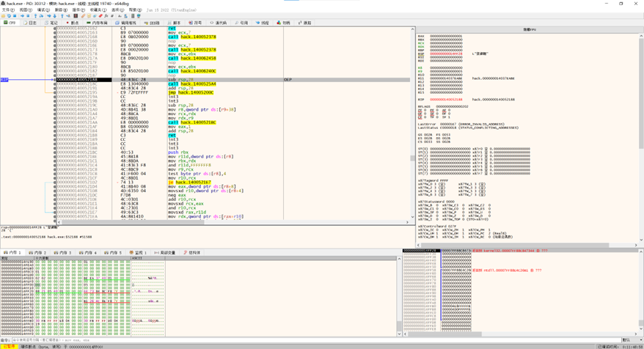Click the Restart debugging toolbar icon
The height and width of the screenshot is (349, 644).
coord(10,15)
